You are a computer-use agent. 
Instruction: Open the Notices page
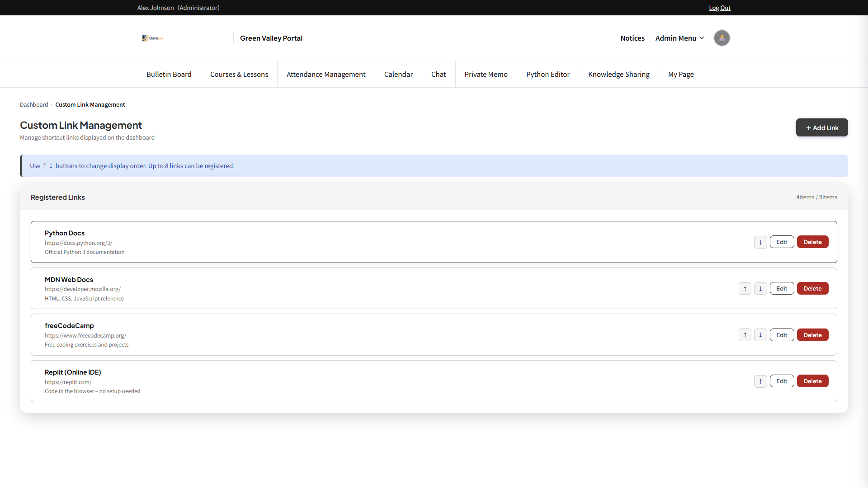[x=632, y=38]
